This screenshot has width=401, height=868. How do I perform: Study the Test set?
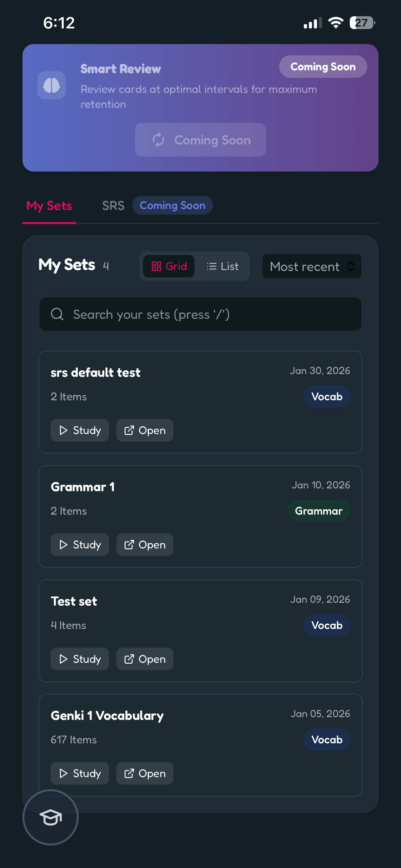click(x=80, y=659)
